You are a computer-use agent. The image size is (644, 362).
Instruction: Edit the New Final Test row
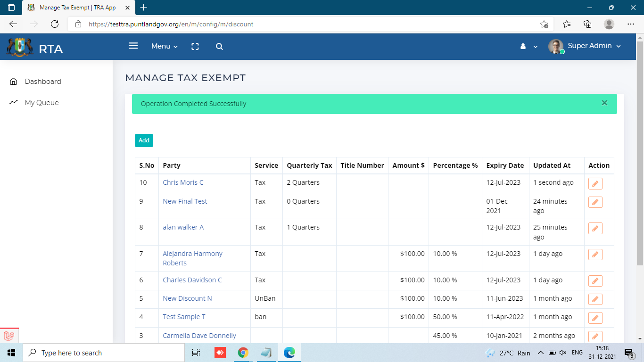[x=595, y=203]
